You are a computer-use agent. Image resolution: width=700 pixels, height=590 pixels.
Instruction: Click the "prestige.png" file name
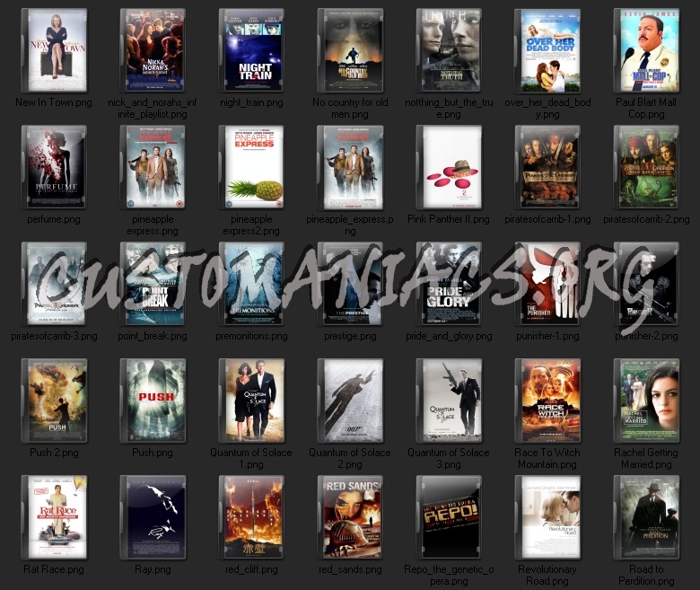tap(350, 336)
